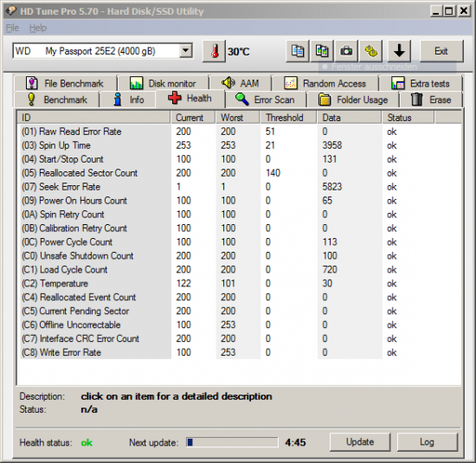Open options via yellow gears icon
Screen dimensions: 476x463
click(x=370, y=51)
